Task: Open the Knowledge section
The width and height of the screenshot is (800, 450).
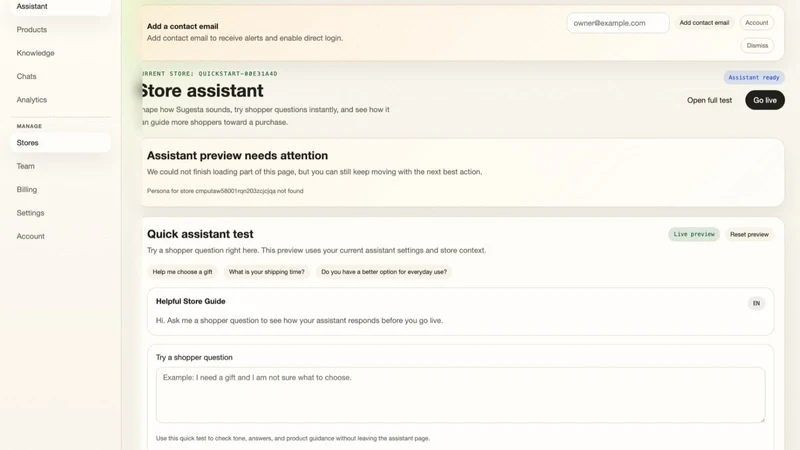Action: [60, 53]
